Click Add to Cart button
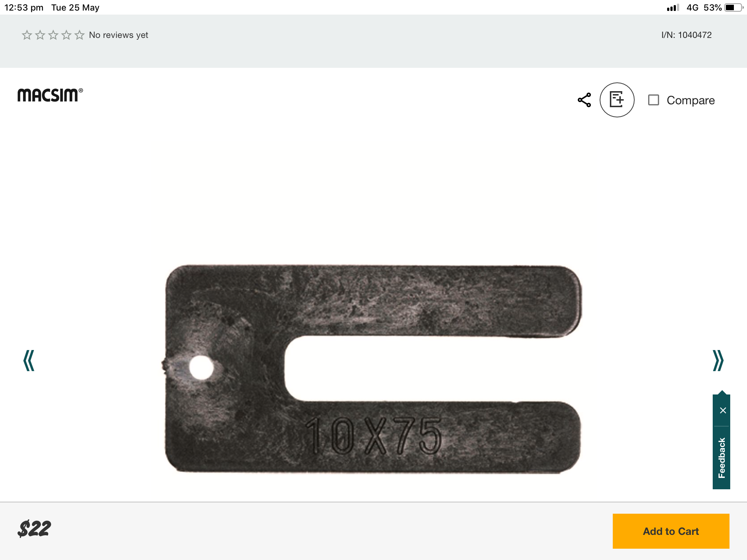 pyautogui.click(x=671, y=531)
